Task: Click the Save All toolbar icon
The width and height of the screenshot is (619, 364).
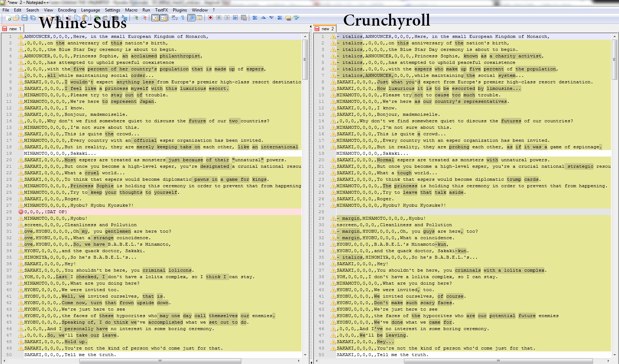Action: coord(33,18)
